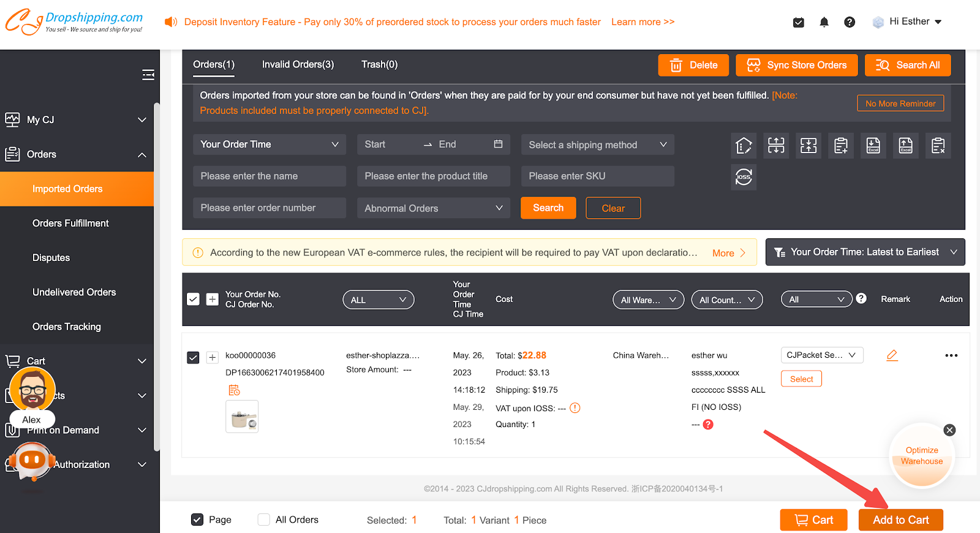The height and width of the screenshot is (533, 980).
Task: Uncheck the checkbox for order koo00000036
Action: pos(193,357)
